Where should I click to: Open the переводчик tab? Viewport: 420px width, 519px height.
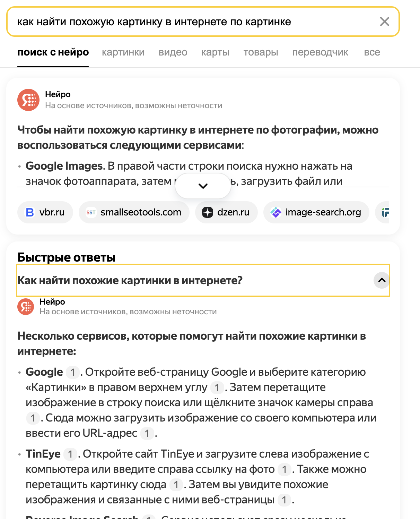point(320,52)
